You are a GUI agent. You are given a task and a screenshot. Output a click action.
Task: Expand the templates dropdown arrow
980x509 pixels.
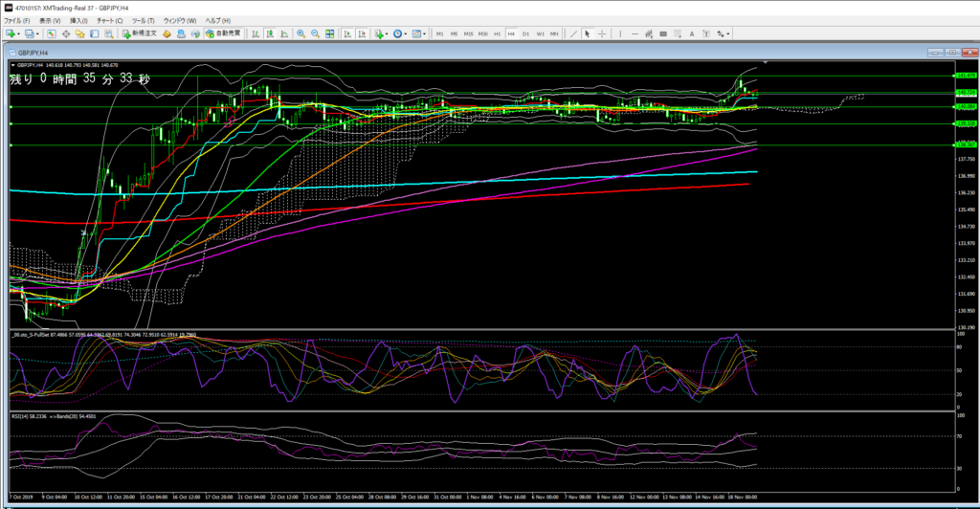click(x=424, y=33)
